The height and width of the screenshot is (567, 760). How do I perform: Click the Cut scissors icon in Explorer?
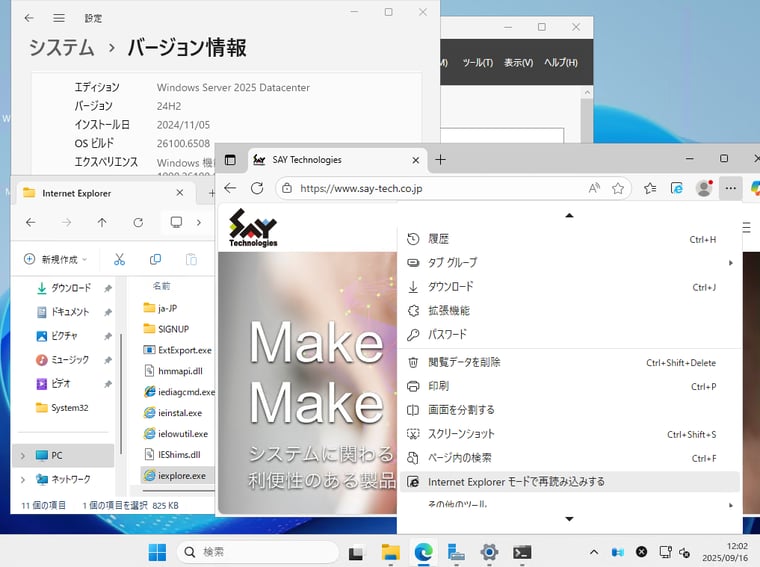119,259
